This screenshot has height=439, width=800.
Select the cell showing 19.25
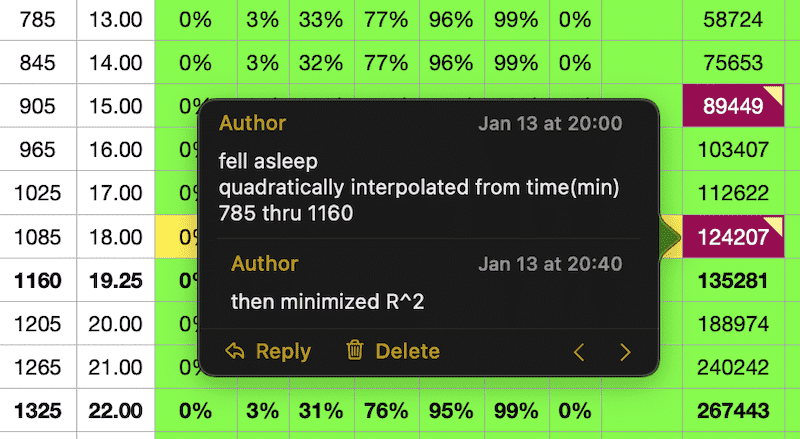pos(114,282)
